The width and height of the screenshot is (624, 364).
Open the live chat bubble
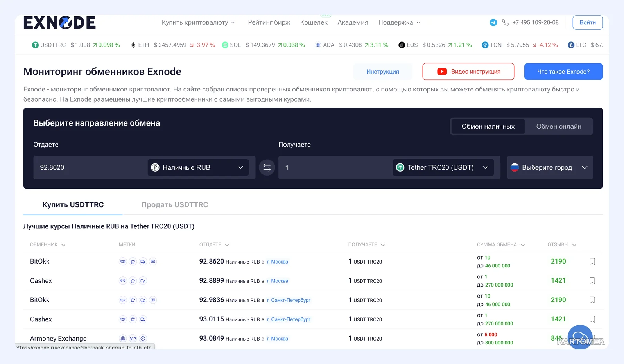click(580, 337)
